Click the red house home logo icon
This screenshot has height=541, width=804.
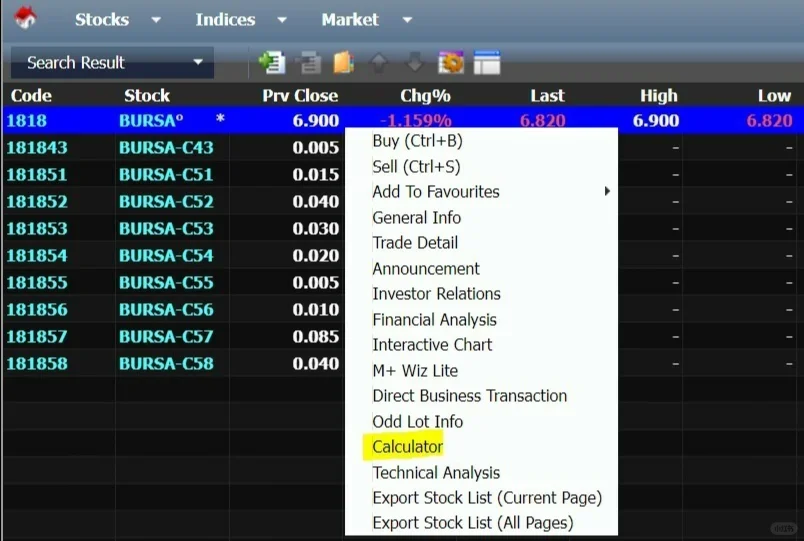25,18
